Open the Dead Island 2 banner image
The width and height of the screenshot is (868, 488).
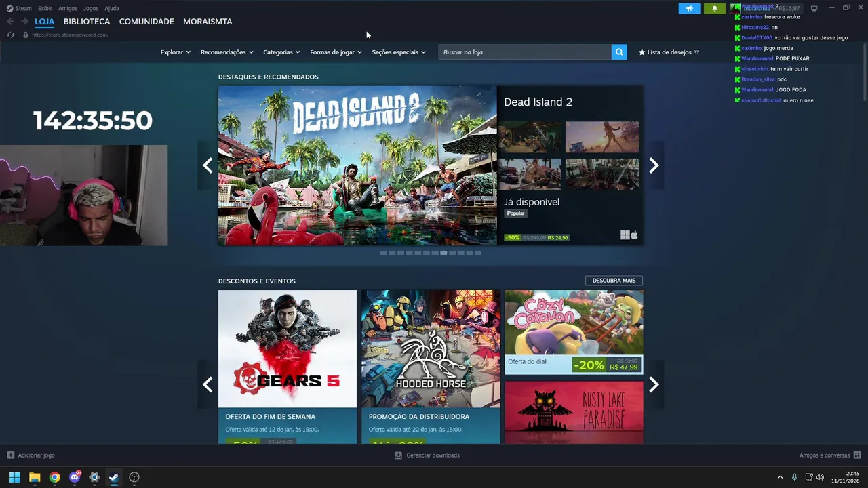tap(357, 165)
